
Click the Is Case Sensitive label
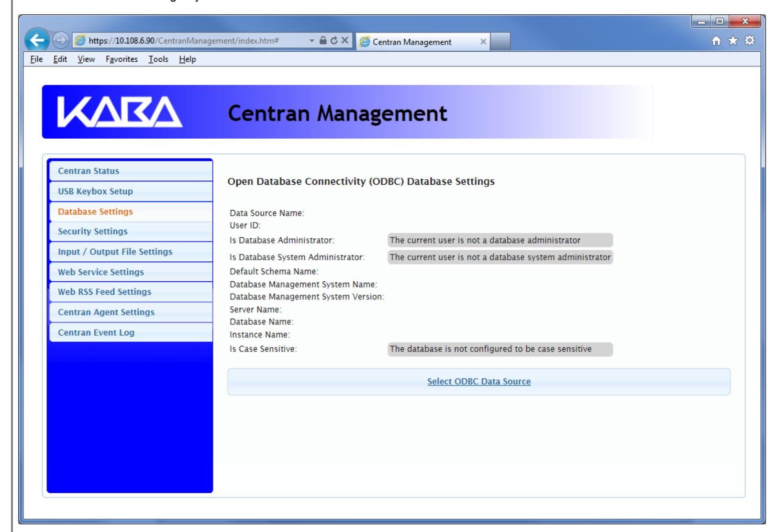(263, 349)
